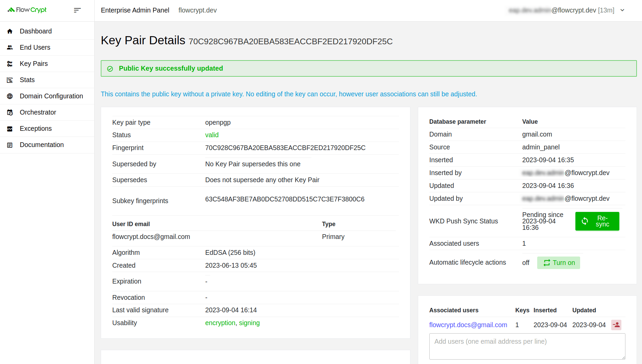Click the fingerprint value 70C928C9... in table

point(285,148)
